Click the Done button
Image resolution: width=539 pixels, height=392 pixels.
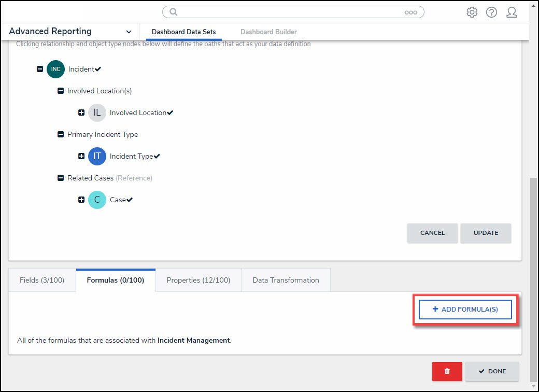coord(492,371)
